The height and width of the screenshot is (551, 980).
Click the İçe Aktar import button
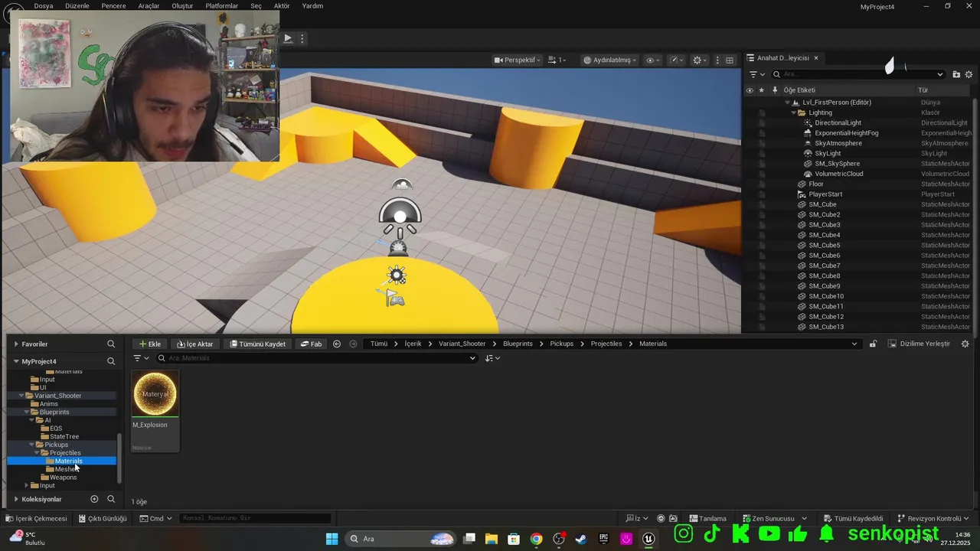194,344
